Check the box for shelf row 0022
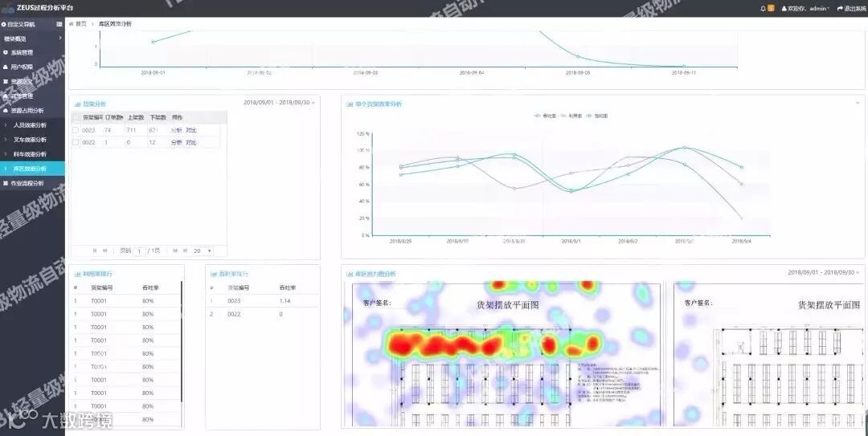Screen dimensions: 868x436 (x=76, y=142)
